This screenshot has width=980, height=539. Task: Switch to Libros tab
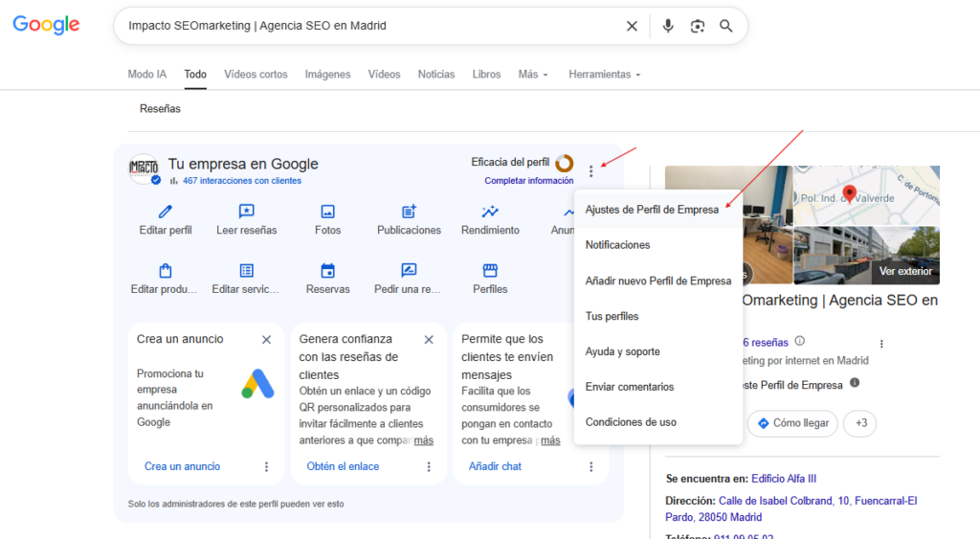click(486, 75)
